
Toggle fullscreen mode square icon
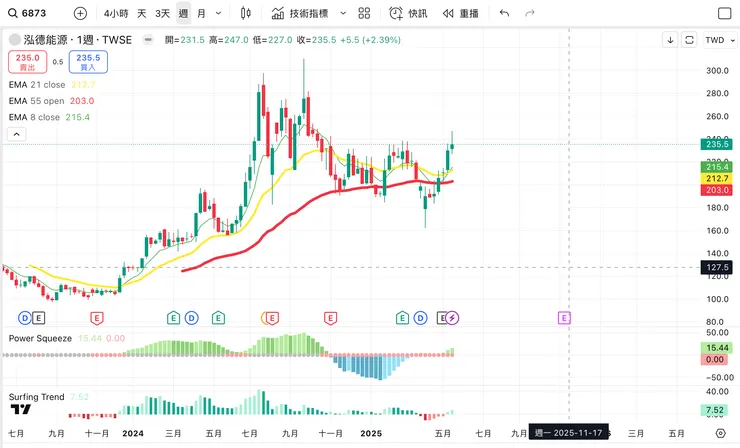[724, 13]
